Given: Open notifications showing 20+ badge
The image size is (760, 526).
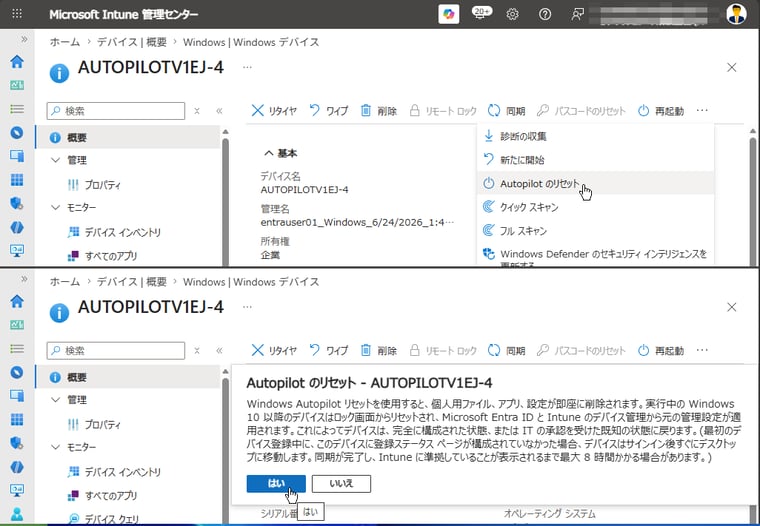Looking at the screenshot, I should [x=481, y=13].
